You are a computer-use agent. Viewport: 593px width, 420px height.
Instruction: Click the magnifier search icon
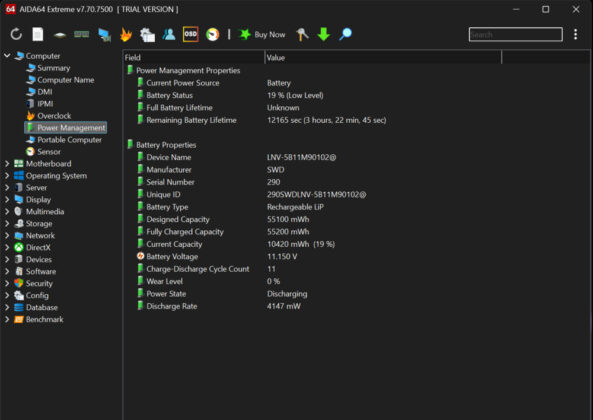345,34
